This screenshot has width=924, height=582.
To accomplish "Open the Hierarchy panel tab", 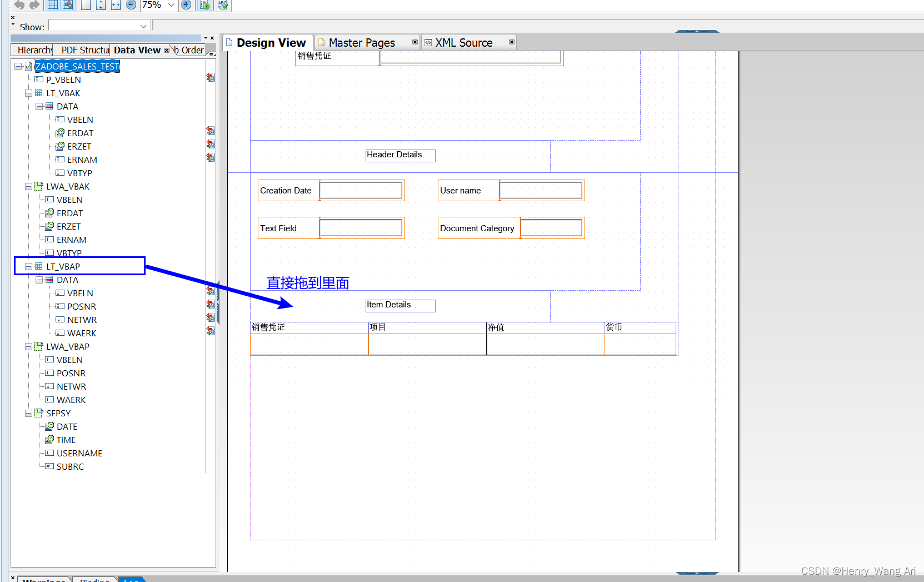I will (x=32, y=50).
